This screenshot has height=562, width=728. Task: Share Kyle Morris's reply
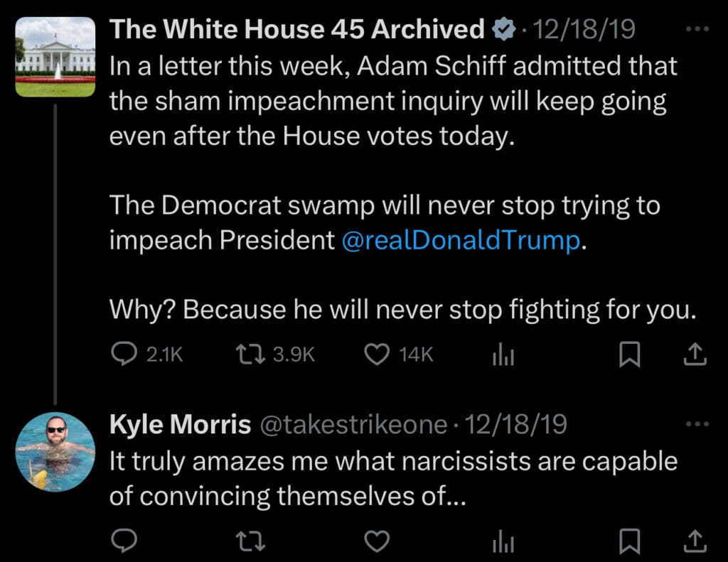[695, 542]
